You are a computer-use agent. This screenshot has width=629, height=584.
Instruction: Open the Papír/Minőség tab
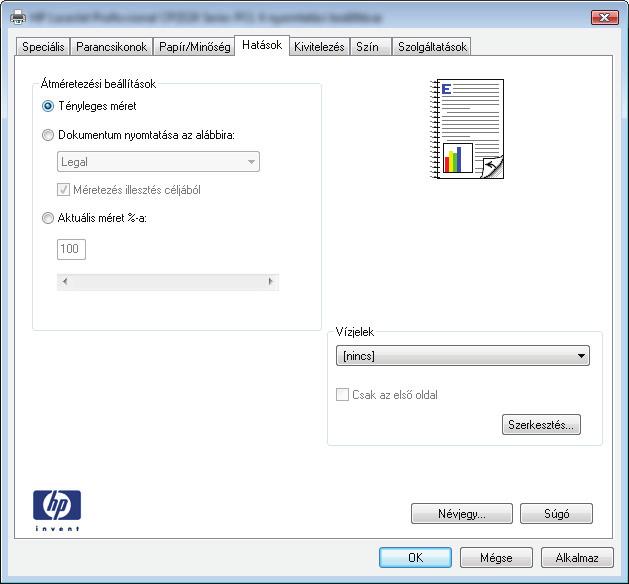pyautogui.click(x=195, y=47)
